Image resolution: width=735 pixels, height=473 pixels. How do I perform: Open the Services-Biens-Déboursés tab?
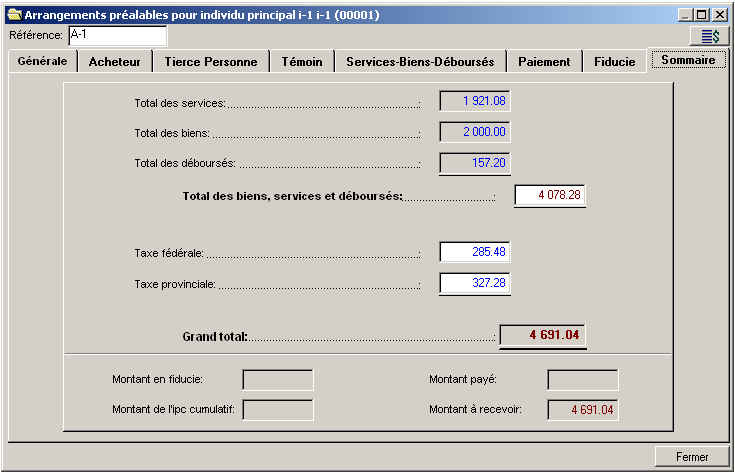point(420,62)
